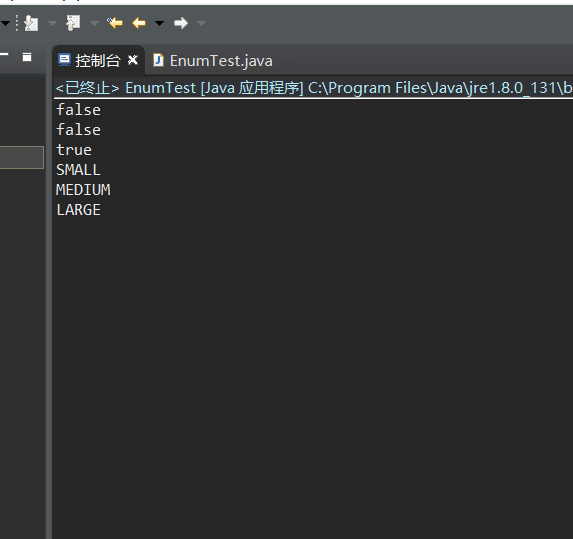
Task: Click the 'LARGE' console output line
Action: point(79,210)
